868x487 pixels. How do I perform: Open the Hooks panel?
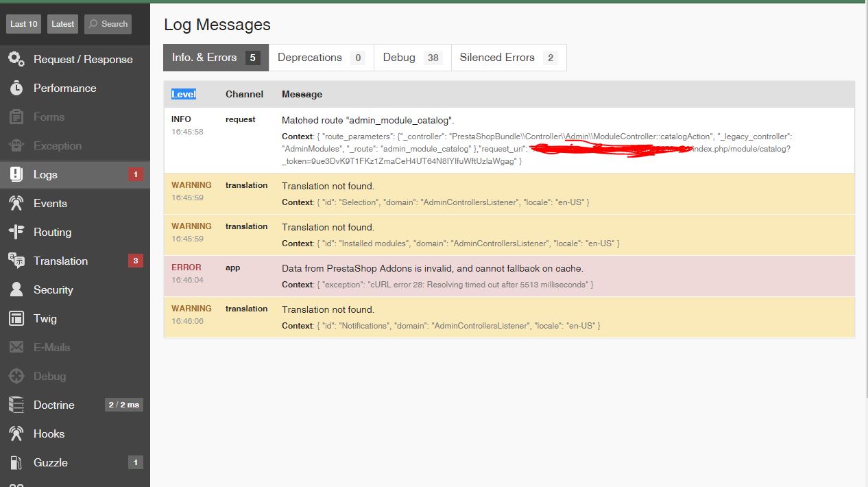pos(75,433)
